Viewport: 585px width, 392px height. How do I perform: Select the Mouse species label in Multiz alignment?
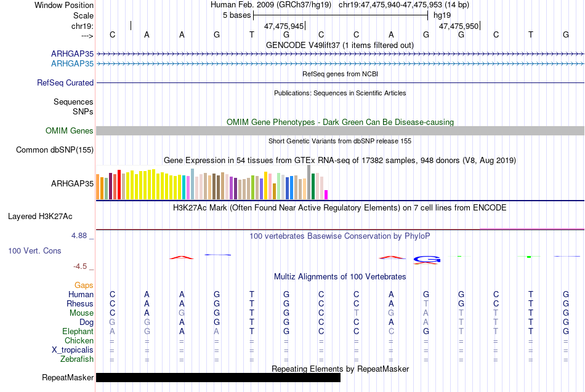click(x=81, y=313)
